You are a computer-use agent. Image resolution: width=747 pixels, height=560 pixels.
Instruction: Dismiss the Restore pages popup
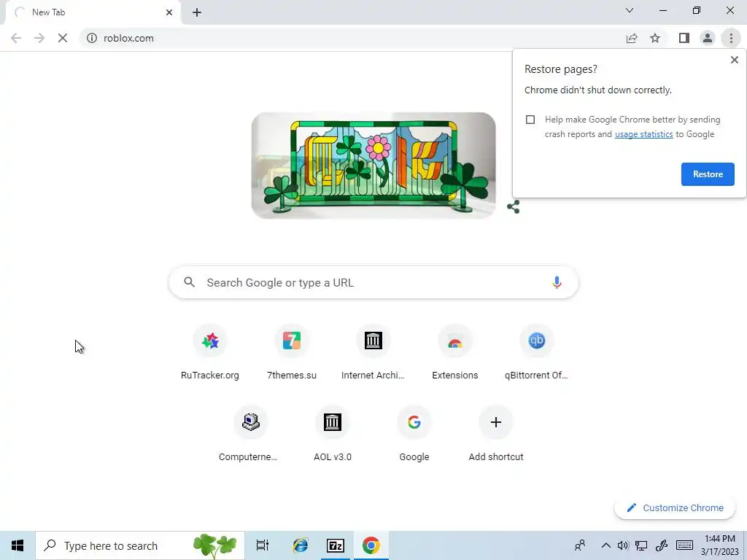tap(734, 60)
